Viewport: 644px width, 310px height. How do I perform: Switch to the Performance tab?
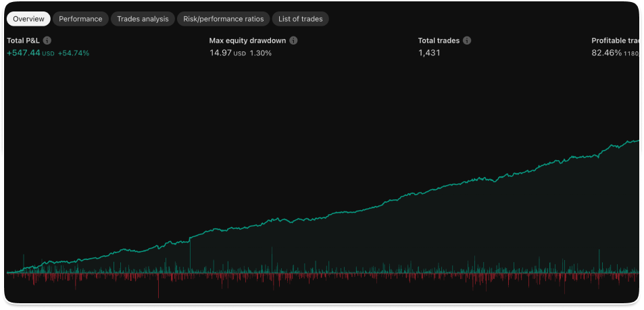[80, 19]
